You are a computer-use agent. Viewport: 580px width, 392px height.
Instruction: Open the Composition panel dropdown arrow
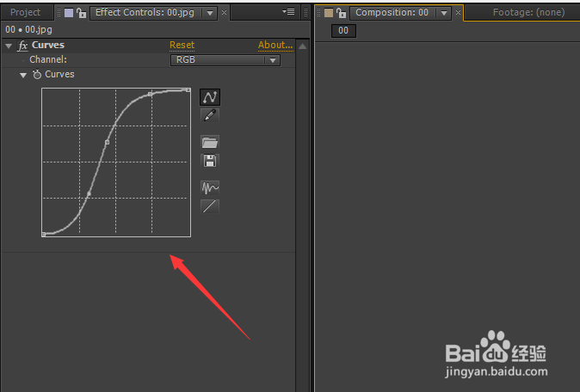click(x=444, y=13)
